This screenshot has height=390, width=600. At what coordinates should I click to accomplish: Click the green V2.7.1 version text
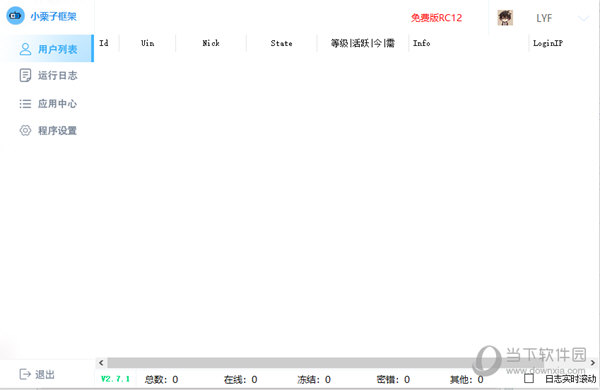[x=115, y=379]
